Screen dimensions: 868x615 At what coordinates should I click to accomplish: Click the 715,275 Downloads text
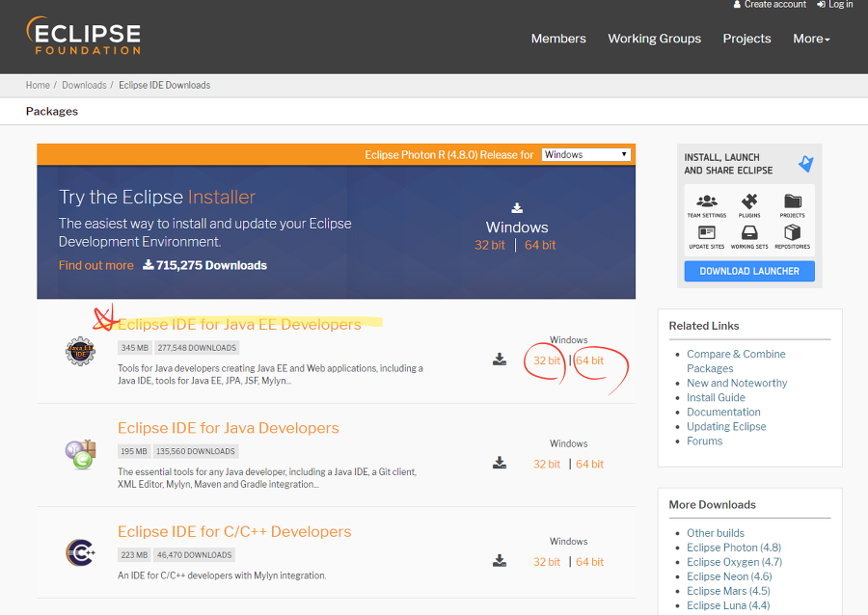211,265
